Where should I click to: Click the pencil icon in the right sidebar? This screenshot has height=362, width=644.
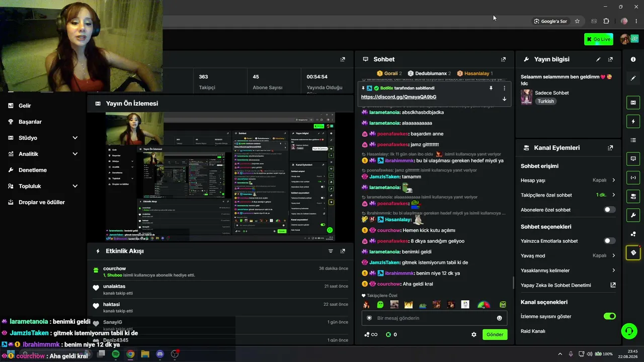pyautogui.click(x=633, y=78)
